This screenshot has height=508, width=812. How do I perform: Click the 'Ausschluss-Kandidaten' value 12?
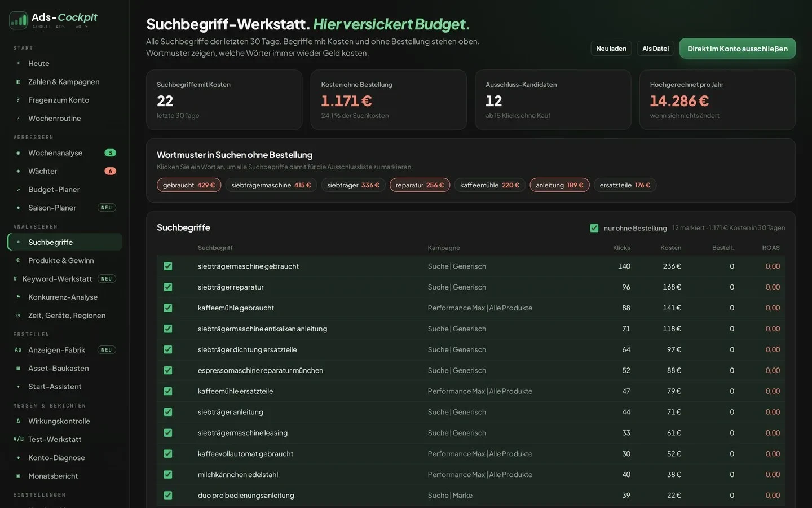(493, 101)
